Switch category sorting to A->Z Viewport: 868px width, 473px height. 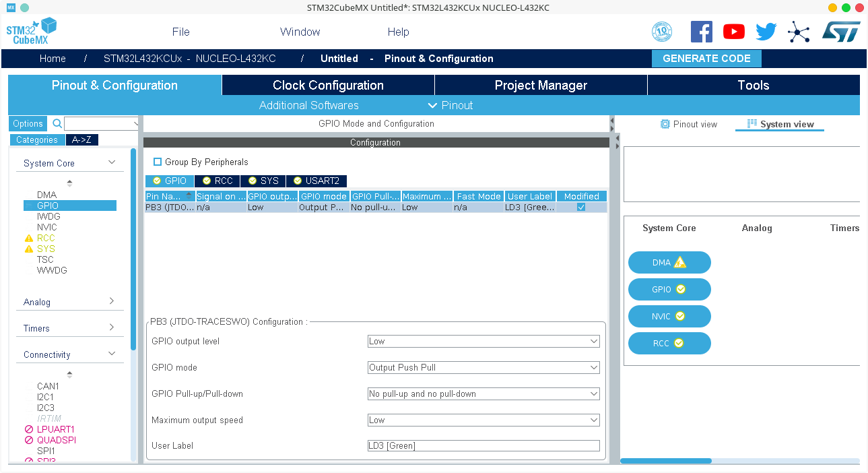pos(81,140)
